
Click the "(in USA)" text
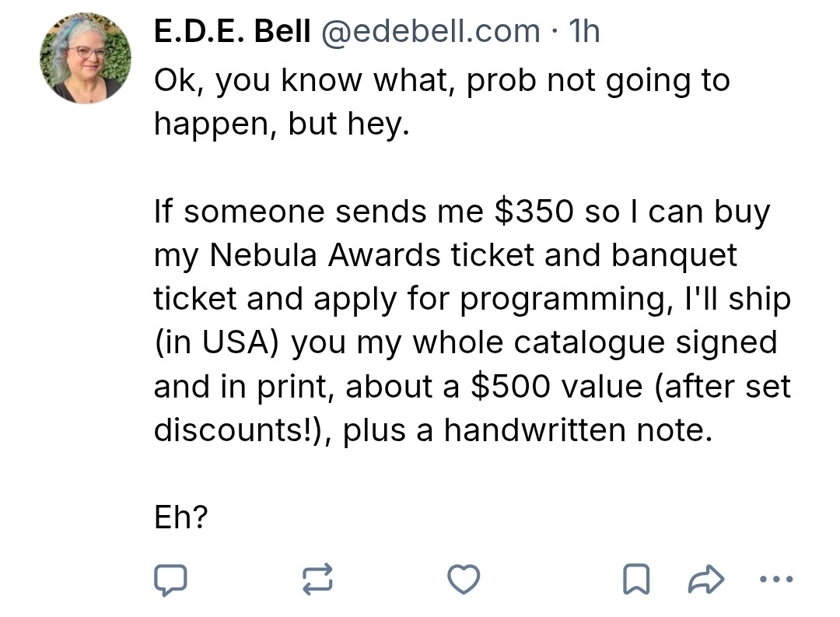(x=218, y=342)
